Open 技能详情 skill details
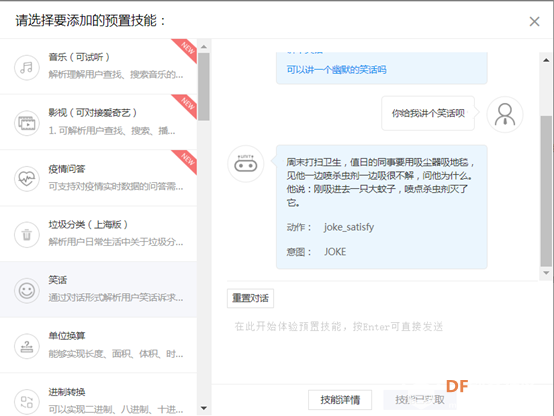Image resolution: width=554 pixels, height=416 pixels. pos(340,400)
